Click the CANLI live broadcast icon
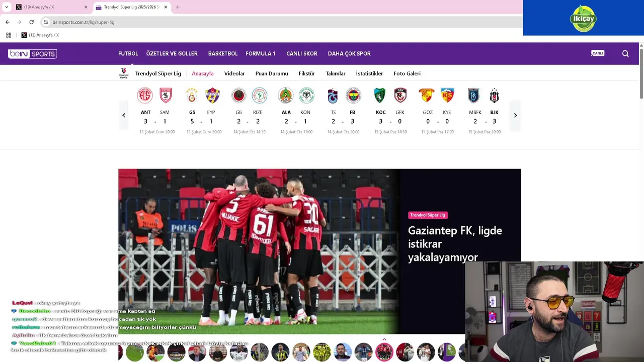This screenshot has height=362, width=644. tap(597, 53)
